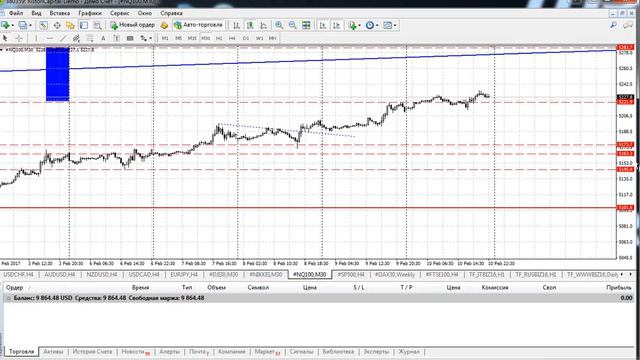
Task: Expand the new chart dropdown arrow
Action: (x=13, y=25)
